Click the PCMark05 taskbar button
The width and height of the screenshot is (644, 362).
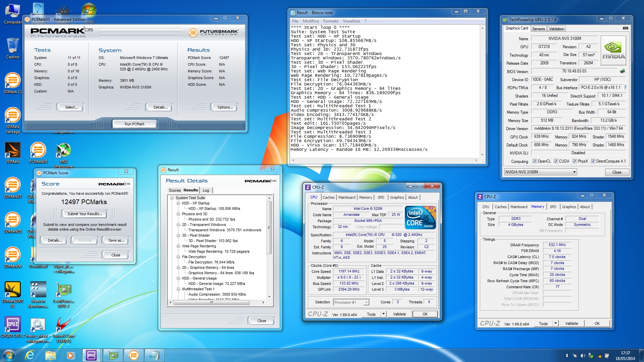133,355
